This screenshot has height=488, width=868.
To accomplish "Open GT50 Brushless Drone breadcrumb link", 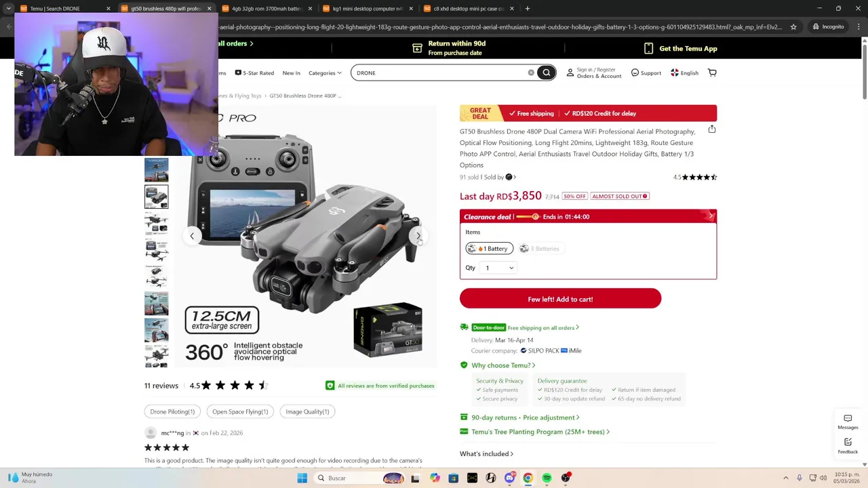I will click(x=305, y=96).
